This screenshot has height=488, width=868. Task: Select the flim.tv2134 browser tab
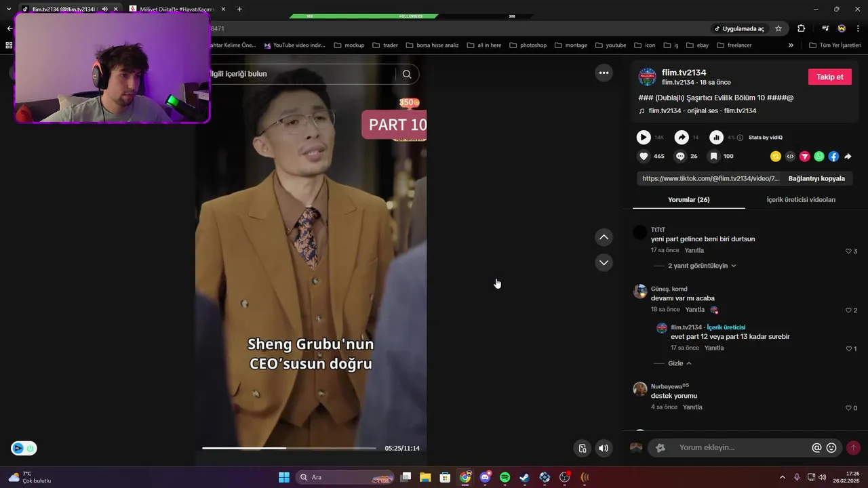click(x=63, y=9)
